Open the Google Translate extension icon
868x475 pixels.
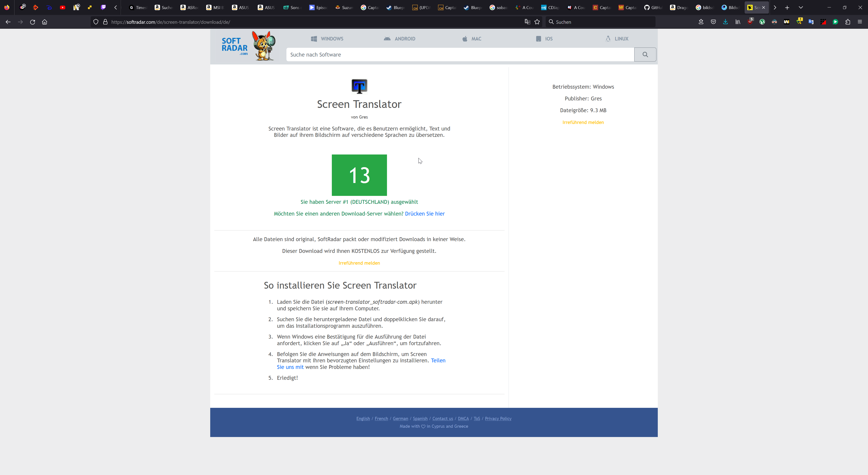(811, 22)
